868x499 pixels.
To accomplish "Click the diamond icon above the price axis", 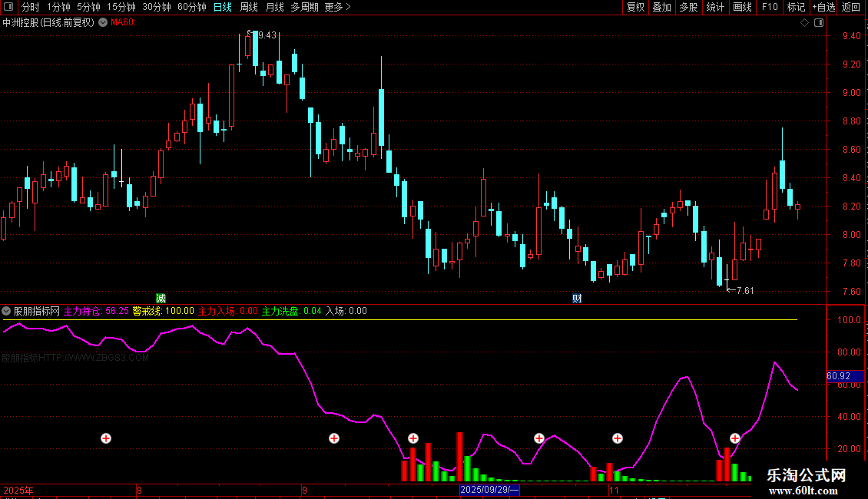I will (805, 23).
